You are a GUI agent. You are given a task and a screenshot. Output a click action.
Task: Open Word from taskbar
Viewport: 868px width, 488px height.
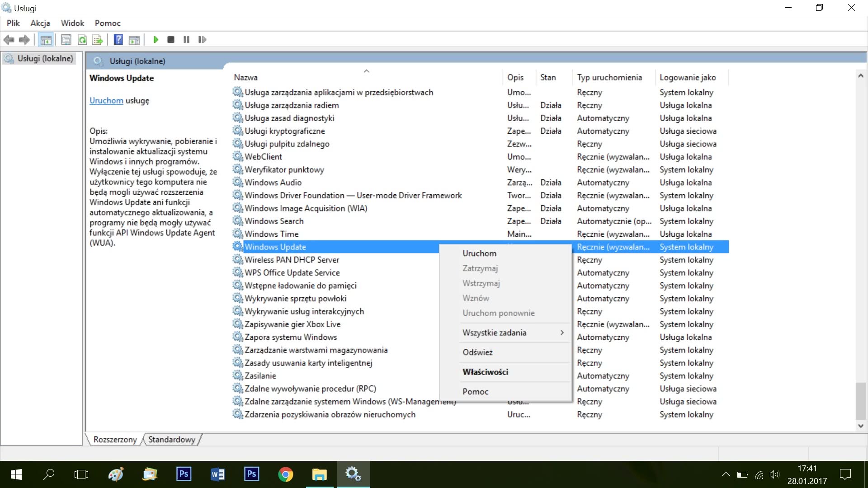217,474
